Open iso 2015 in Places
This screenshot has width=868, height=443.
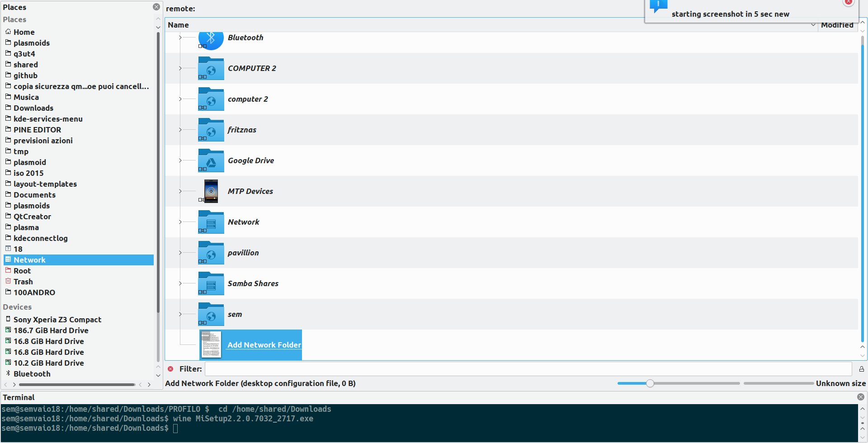(28, 173)
